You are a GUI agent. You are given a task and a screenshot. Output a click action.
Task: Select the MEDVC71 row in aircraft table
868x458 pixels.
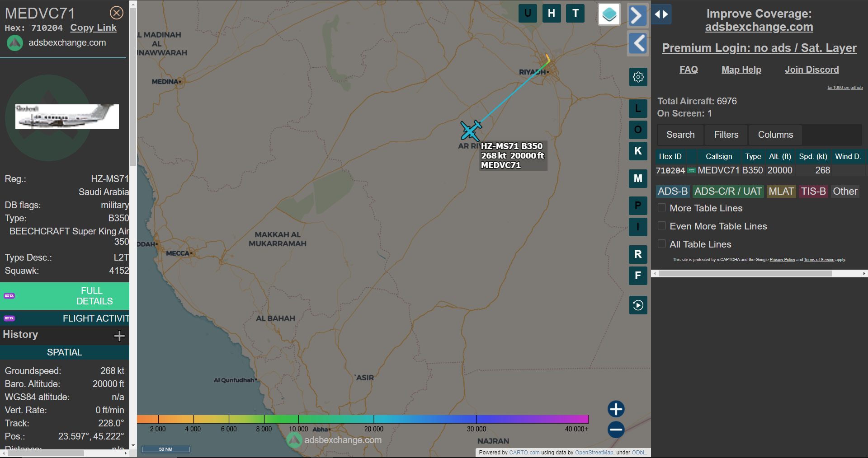[x=760, y=170]
